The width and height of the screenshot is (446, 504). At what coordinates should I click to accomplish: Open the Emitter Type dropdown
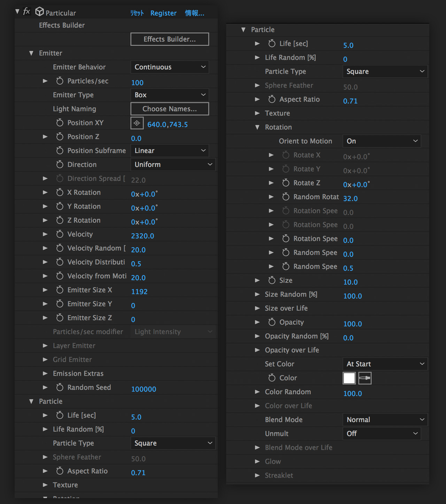click(170, 95)
